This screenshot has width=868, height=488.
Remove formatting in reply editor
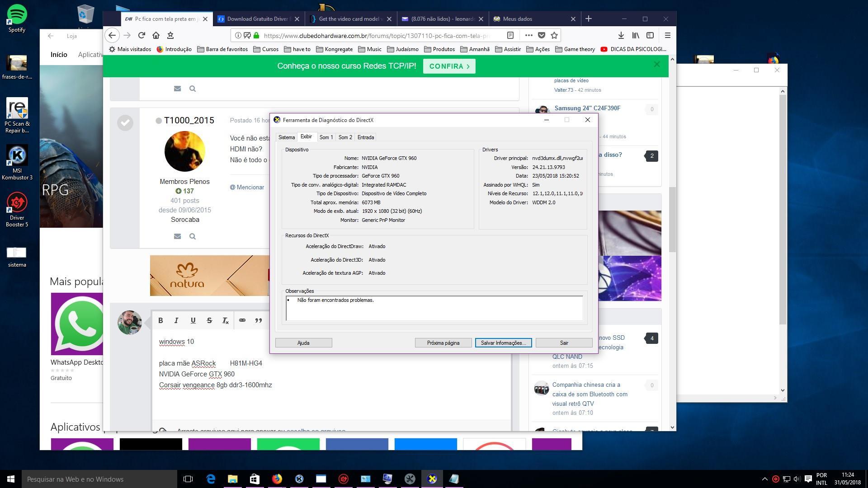pos(226,320)
